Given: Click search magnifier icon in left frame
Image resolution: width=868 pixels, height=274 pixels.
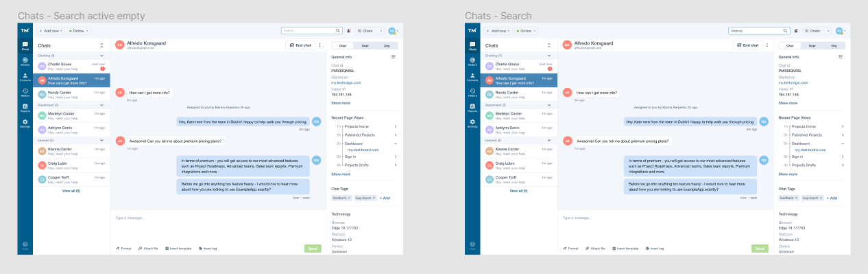Looking at the screenshot, I should pos(338,31).
